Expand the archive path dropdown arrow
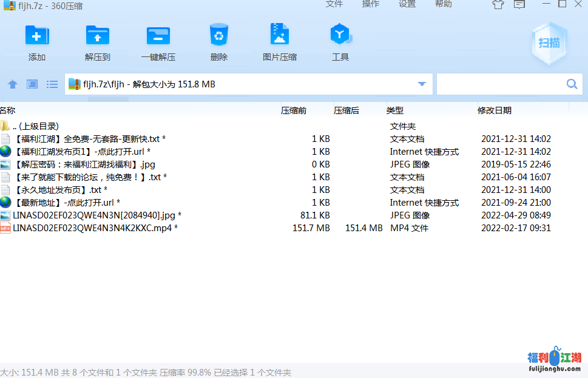The width and height of the screenshot is (588, 378). pos(422,84)
